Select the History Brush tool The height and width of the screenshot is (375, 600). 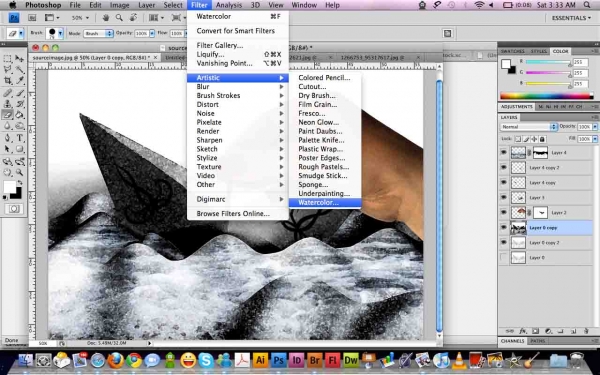[20, 104]
